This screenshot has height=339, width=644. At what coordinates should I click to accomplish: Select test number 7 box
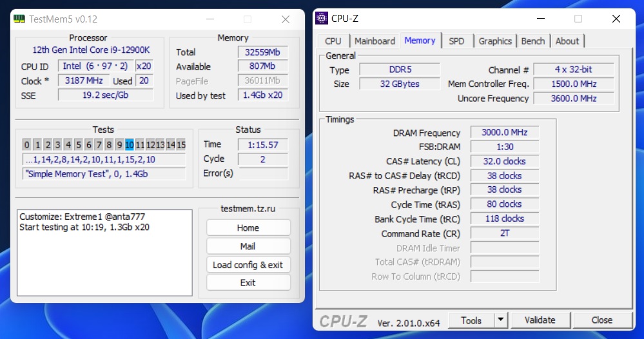[x=99, y=144]
